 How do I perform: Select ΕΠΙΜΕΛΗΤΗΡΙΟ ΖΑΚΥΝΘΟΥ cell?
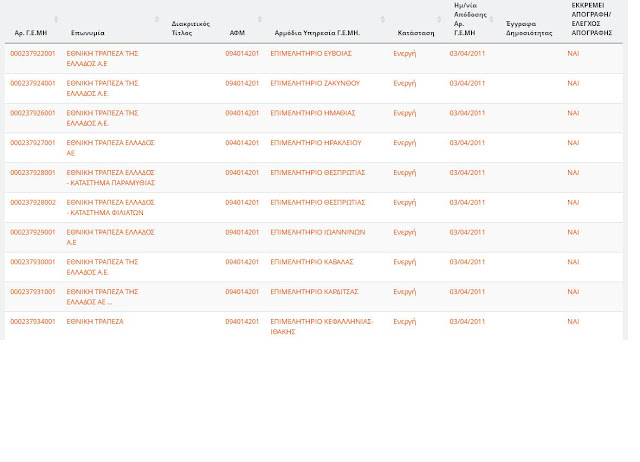(315, 83)
